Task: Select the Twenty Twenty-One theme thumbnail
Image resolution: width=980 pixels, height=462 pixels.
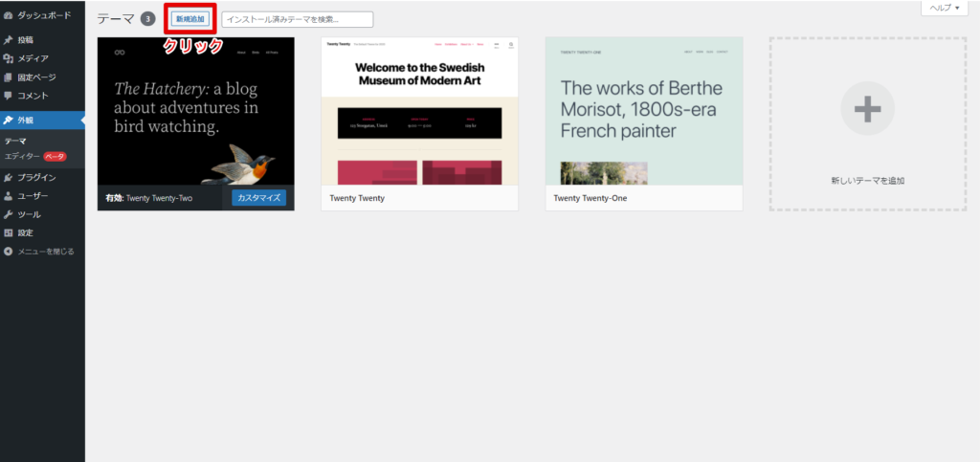Action: click(644, 111)
